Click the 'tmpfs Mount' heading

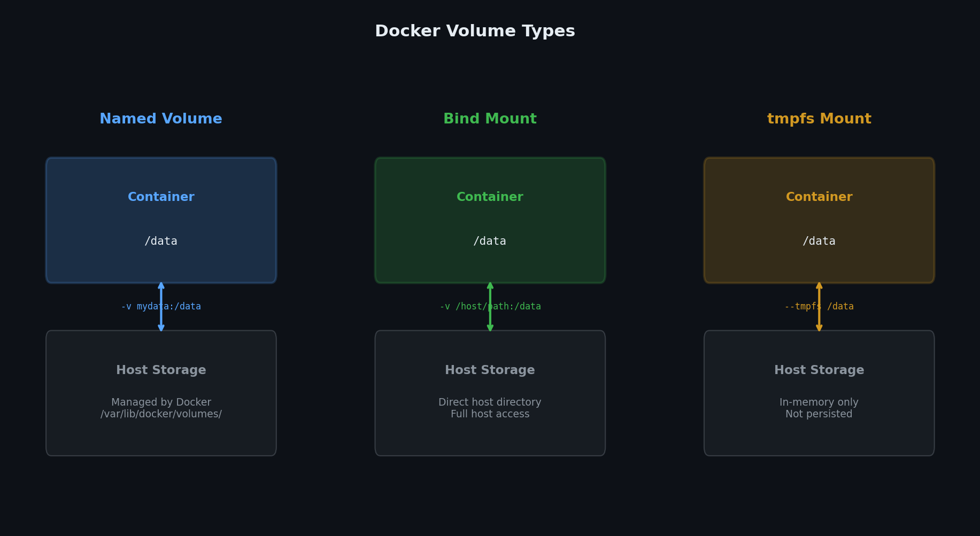tap(819, 119)
